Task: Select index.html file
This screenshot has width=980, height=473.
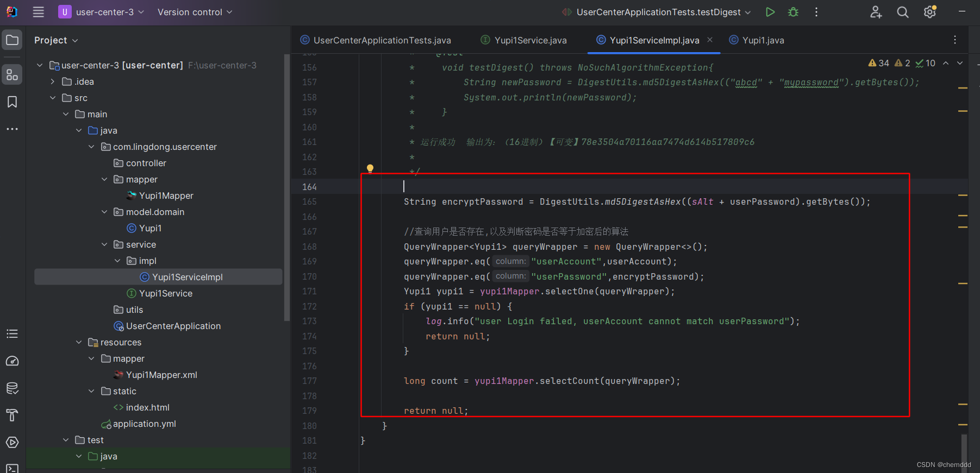Action: [x=147, y=407]
